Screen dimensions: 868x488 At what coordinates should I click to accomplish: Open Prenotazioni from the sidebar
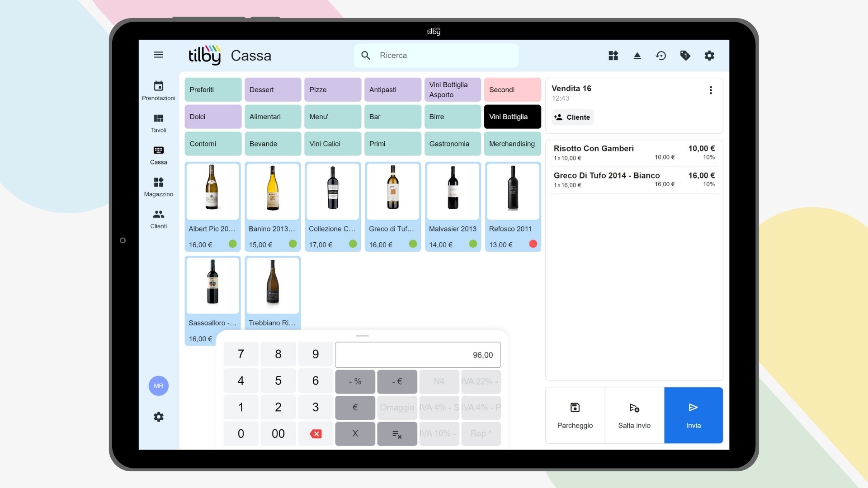pos(158,89)
